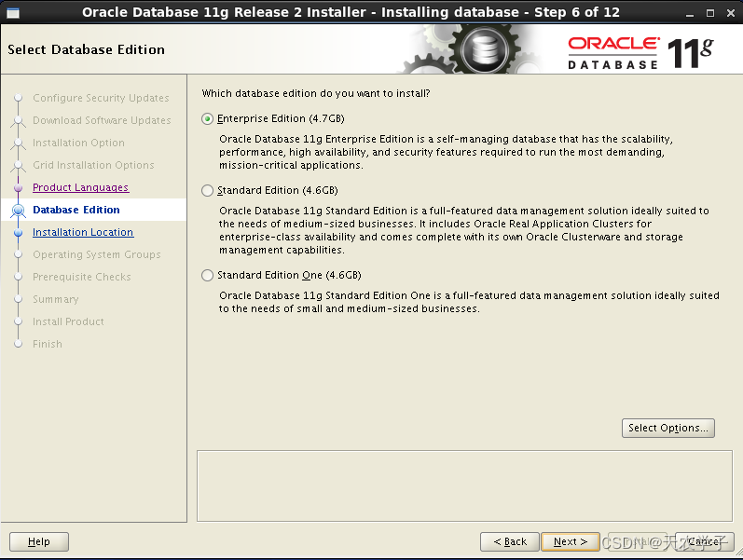Select Standard Edition (4.6GB) radio button
The width and height of the screenshot is (743, 560).
pyautogui.click(x=207, y=190)
